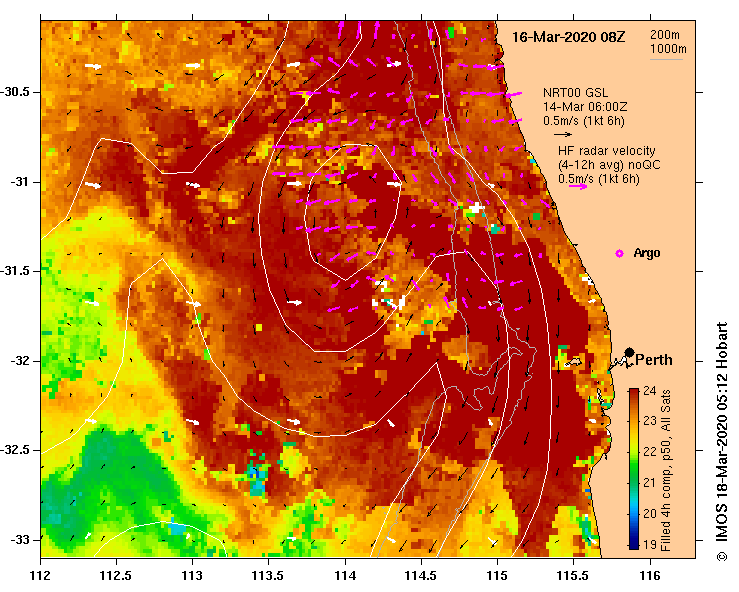This screenshot has height=592, width=739.
Task: Click the 20 value on color bar
Action: [649, 513]
